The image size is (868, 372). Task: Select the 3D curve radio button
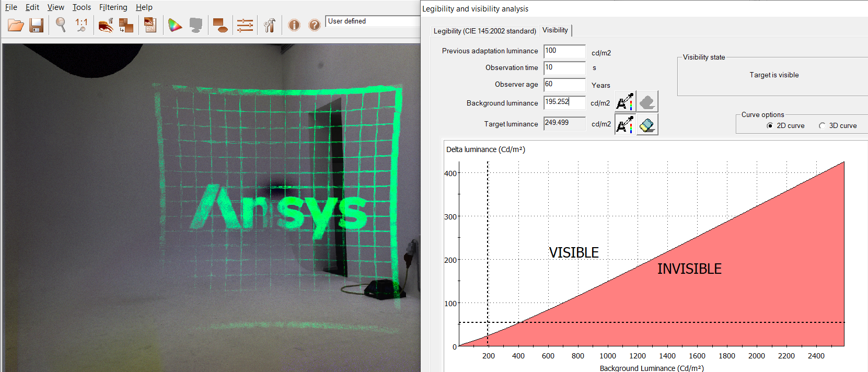point(822,126)
